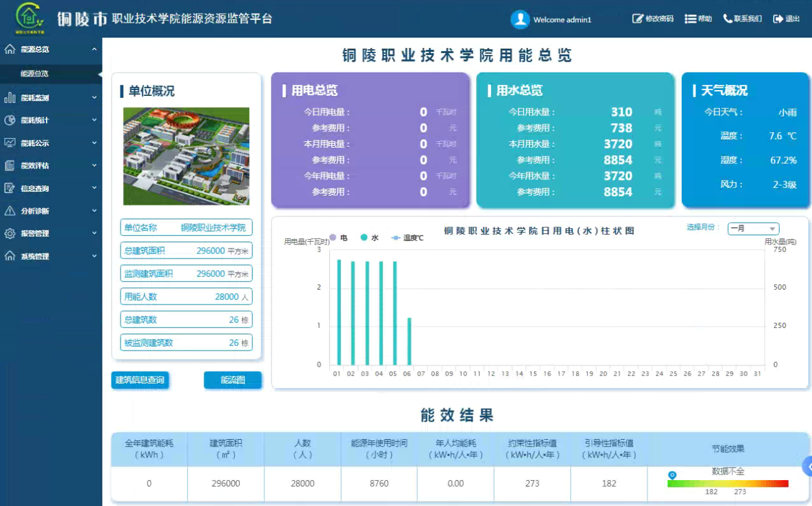Click the 能流图 button
The width and height of the screenshot is (812, 506).
[233, 380]
